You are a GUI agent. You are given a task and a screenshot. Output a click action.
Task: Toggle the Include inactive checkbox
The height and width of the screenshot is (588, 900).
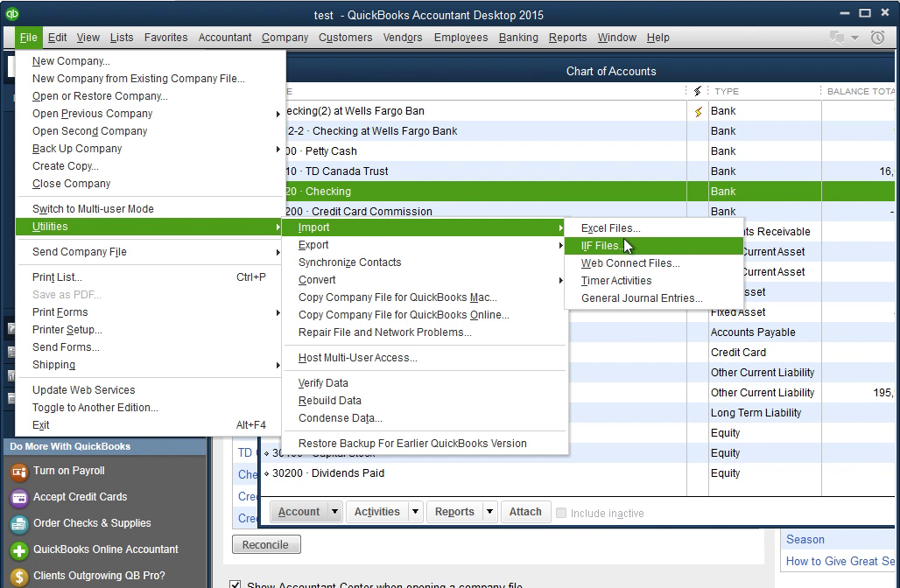pyautogui.click(x=561, y=513)
